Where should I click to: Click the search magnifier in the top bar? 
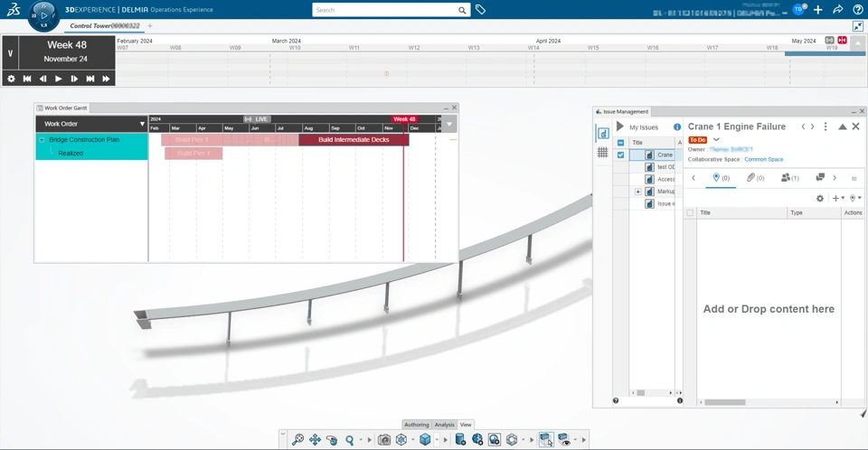[462, 10]
